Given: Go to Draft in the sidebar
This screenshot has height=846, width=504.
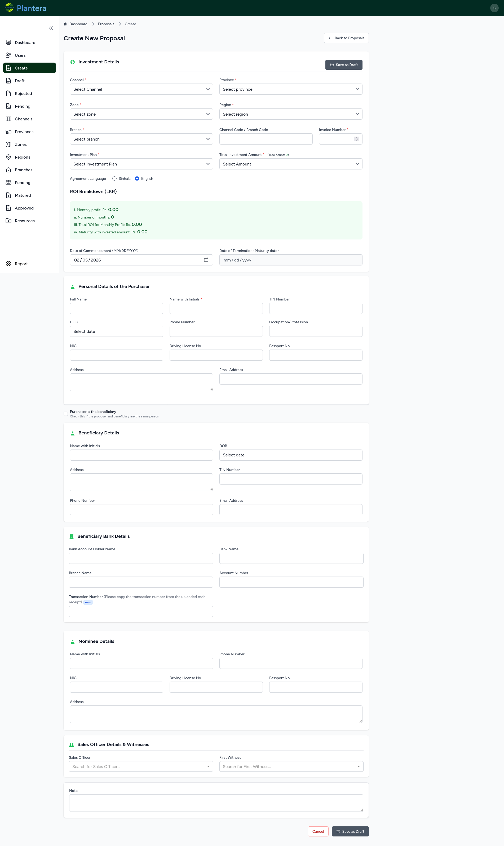Looking at the screenshot, I should point(20,81).
